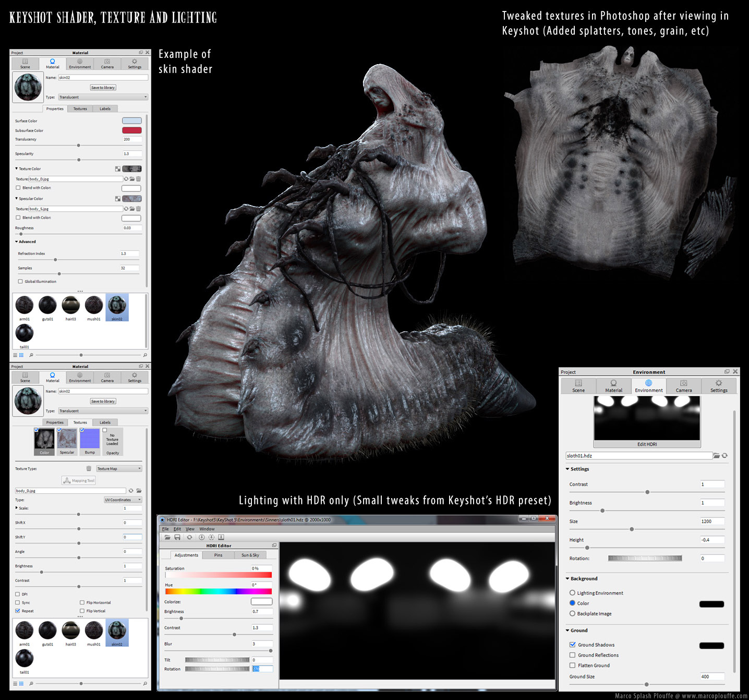Select Backplate Image background option
This screenshot has height=700, width=749.
pos(572,613)
